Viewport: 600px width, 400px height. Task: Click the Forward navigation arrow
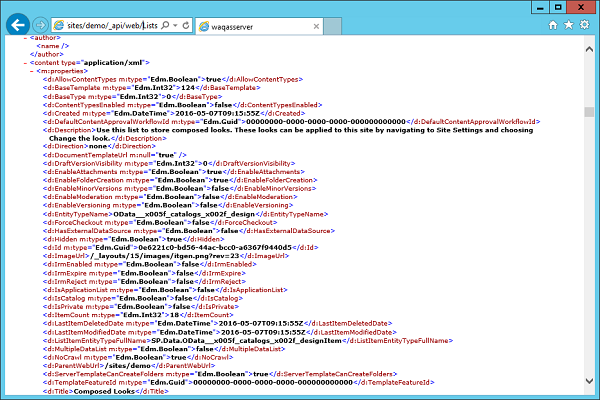[40, 25]
